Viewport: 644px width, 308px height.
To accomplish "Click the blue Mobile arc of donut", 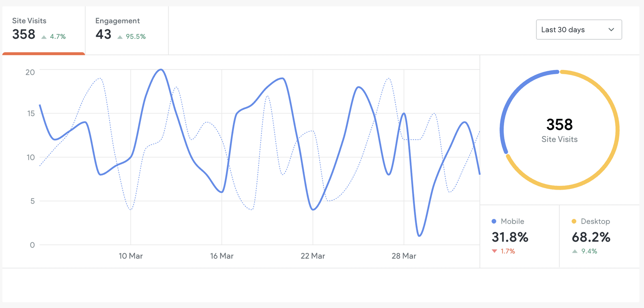I will click(x=513, y=94).
